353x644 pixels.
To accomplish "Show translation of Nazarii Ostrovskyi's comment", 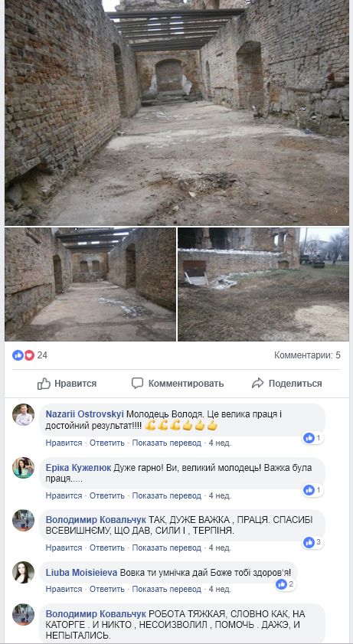I will [x=167, y=443].
